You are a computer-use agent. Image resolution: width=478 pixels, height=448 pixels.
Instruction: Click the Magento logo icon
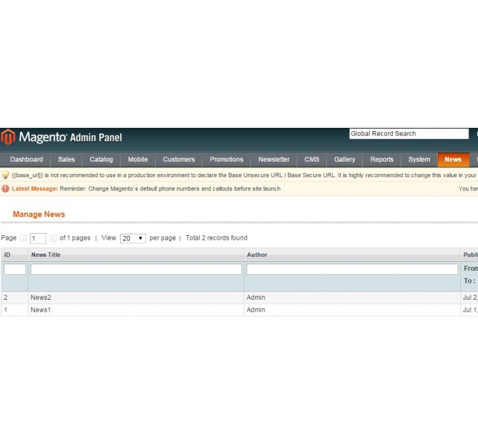pos(8,137)
